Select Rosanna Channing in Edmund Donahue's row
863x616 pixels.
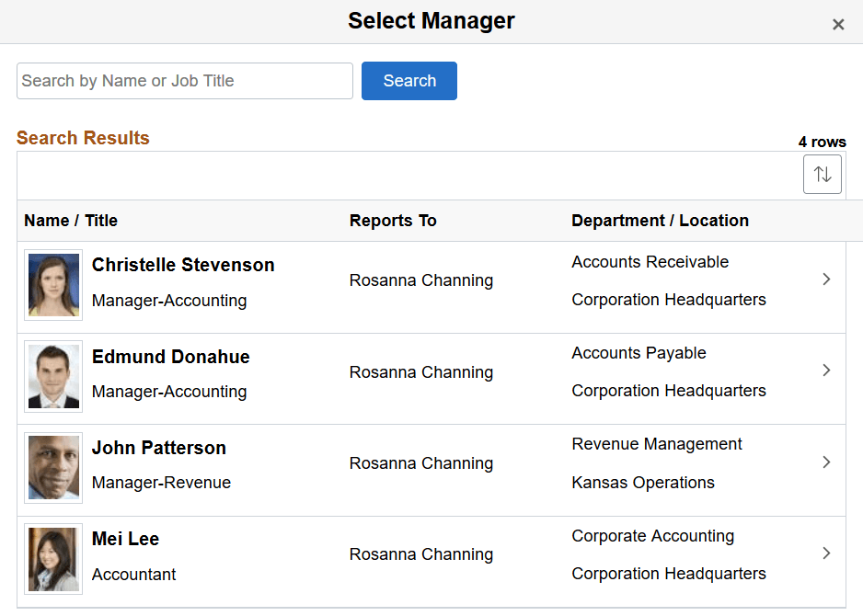click(x=420, y=371)
